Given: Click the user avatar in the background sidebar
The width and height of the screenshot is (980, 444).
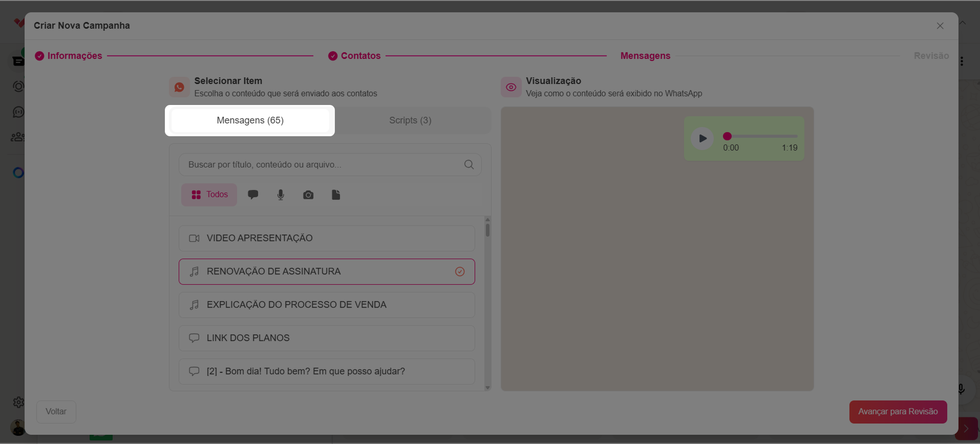Looking at the screenshot, I should click(17, 428).
